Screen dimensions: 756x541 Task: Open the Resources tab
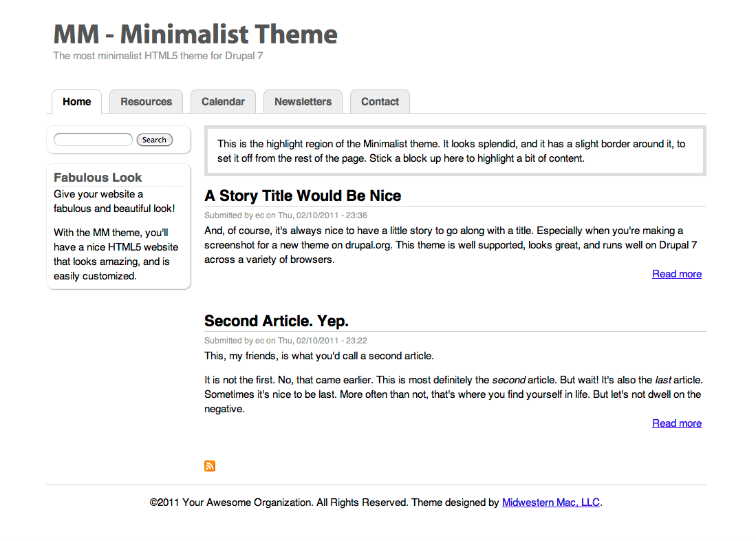146,102
